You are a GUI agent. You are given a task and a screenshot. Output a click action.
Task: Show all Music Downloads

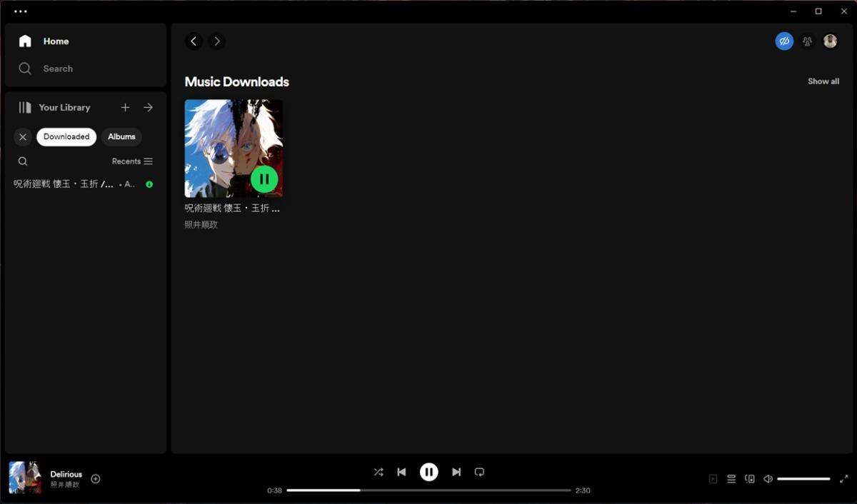coord(823,81)
